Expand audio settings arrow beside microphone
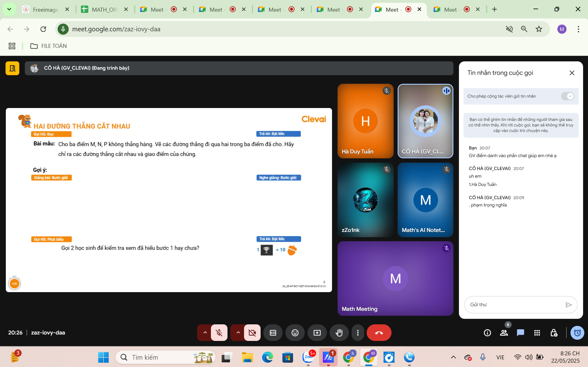Screen dimensions: 588x367 205,333
